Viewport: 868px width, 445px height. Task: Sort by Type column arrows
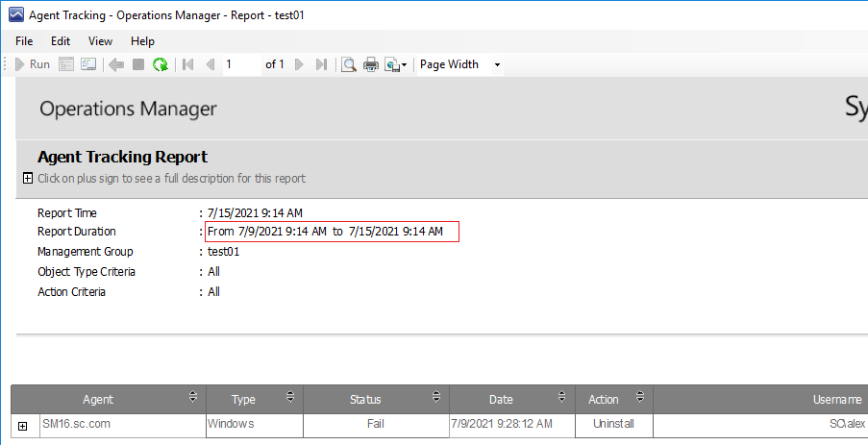(x=290, y=396)
